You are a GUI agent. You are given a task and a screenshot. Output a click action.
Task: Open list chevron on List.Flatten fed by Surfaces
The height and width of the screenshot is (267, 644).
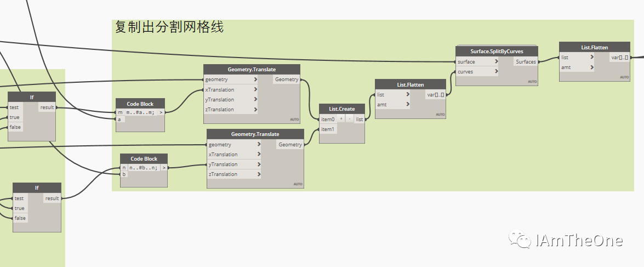click(592, 58)
